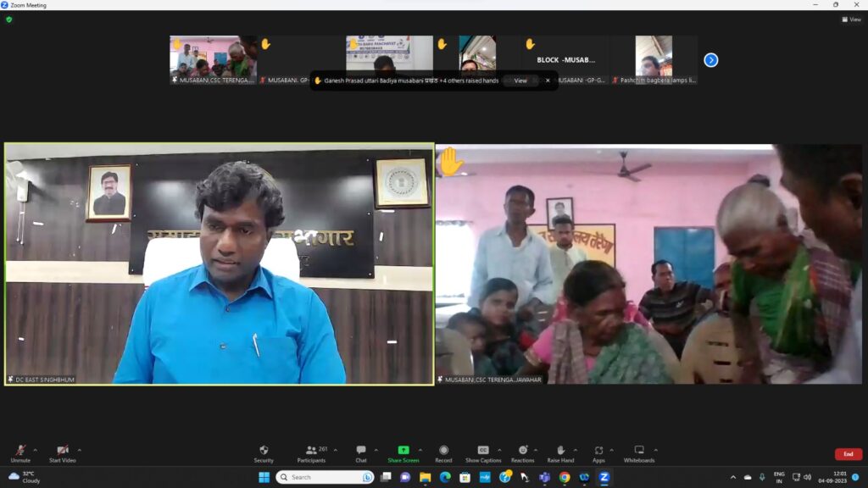This screenshot has width=868, height=488.
Task: Open the Security options
Action: (264, 453)
